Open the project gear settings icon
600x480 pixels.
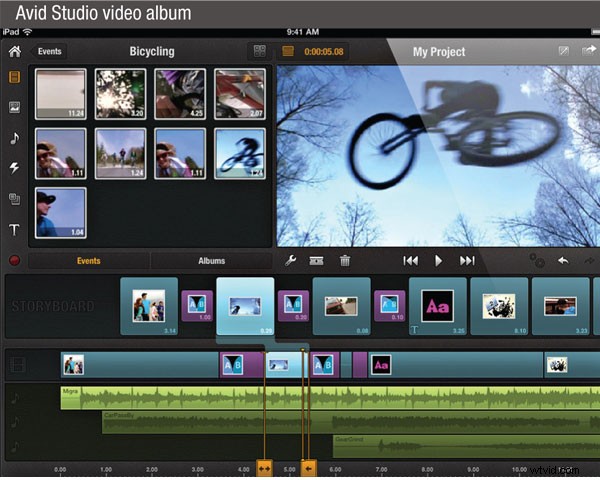point(537,260)
